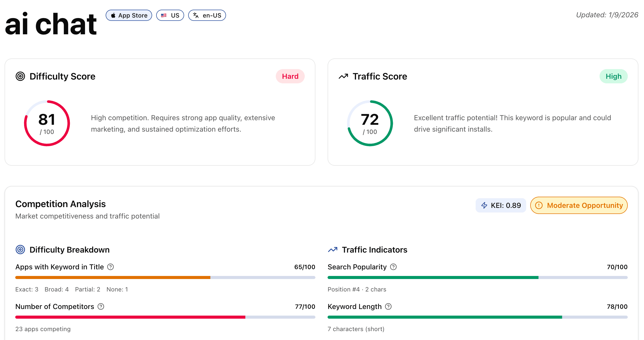Screen dimensions: 644x340
Task: Click the translate icon in the en-US chip
Action: [195, 15]
